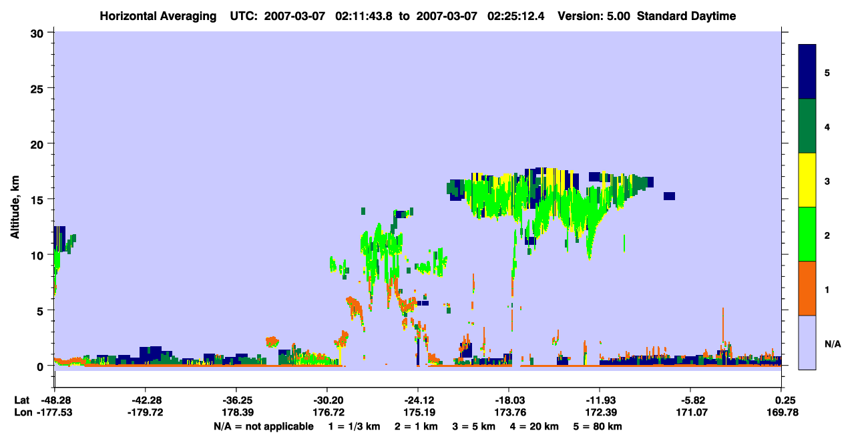
Task: Click latitude value -11.93
Action: (600, 400)
